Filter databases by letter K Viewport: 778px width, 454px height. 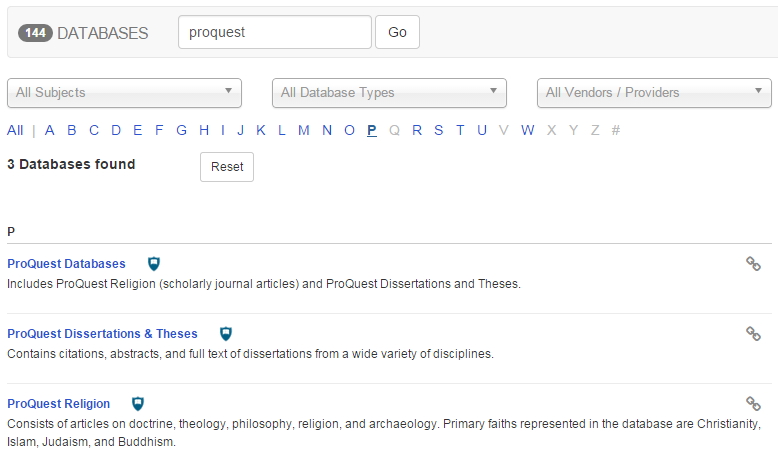pyautogui.click(x=260, y=130)
